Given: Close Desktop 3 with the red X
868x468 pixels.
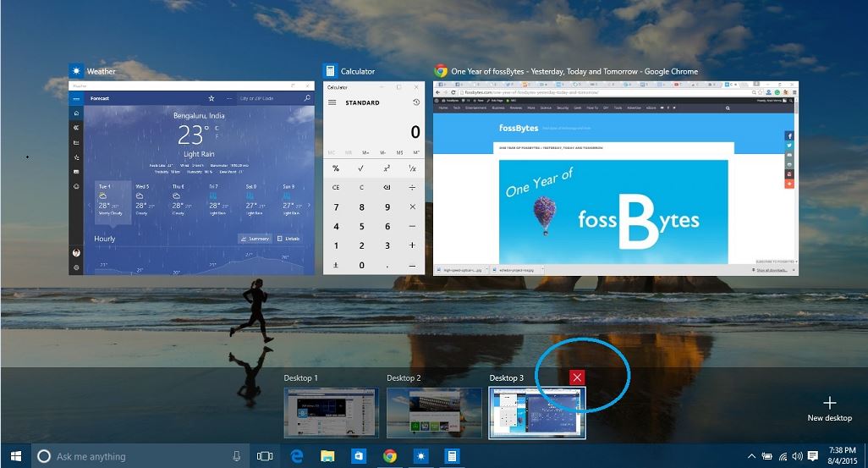Looking at the screenshot, I should click(x=577, y=377).
